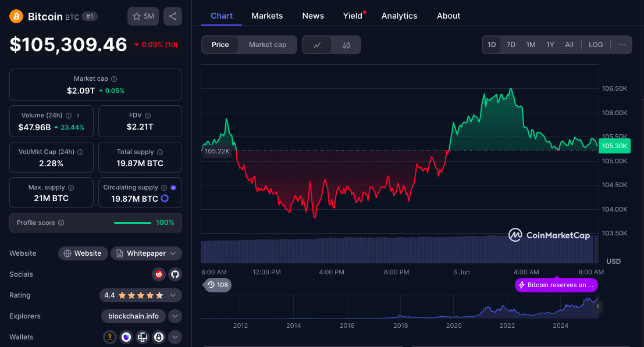This screenshot has width=644, height=347.
Task: Open the Yield tab
Action: tap(353, 16)
